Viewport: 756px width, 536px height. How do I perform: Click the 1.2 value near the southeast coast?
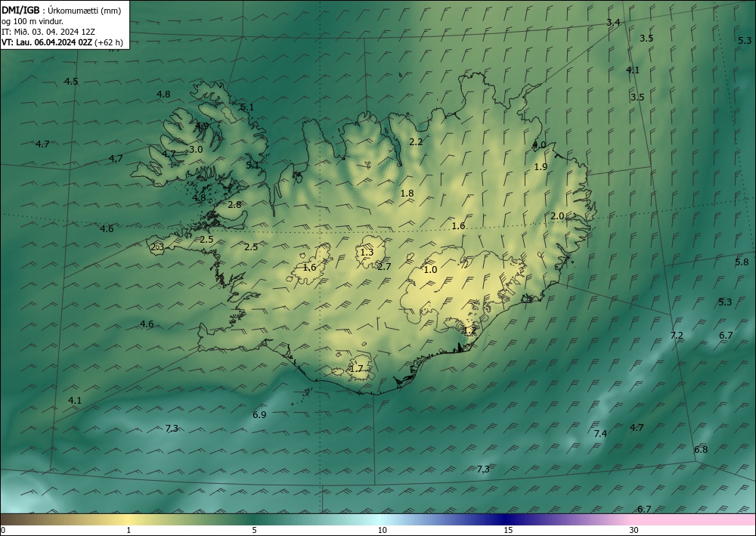[x=469, y=330]
